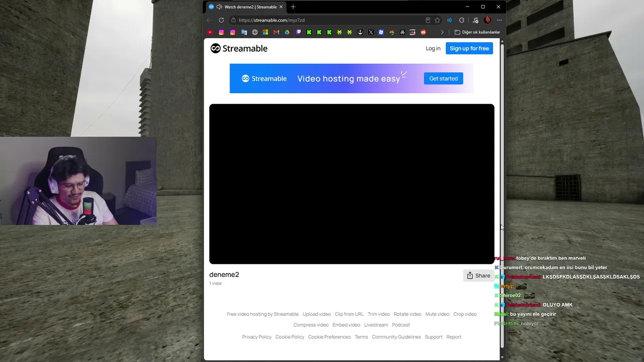Share the deneme2 video
The height and width of the screenshot is (362, 644).
(x=478, y=276)
